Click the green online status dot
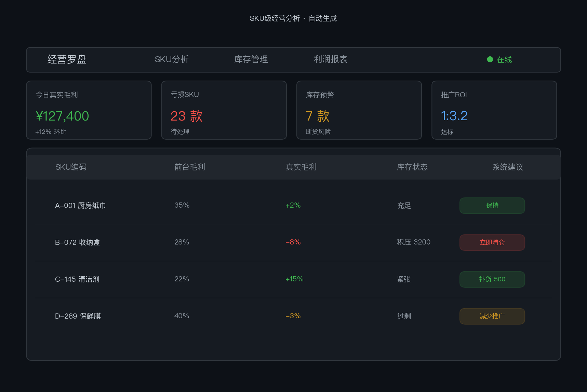The height and width of the screenshot is (392, 587). [490, 59]
